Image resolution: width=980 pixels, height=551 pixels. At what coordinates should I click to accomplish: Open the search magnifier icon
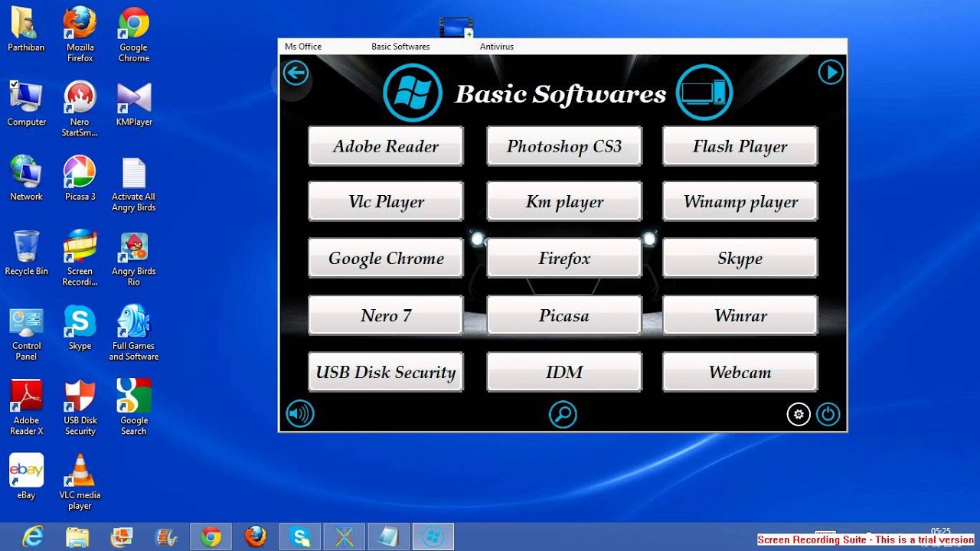pos(563,414)
